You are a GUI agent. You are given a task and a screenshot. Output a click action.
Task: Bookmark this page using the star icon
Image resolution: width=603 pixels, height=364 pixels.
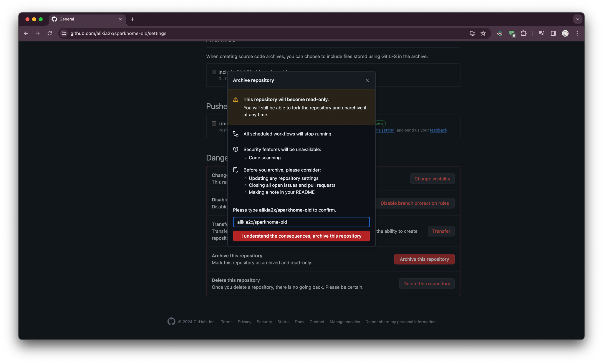point(483,33)
